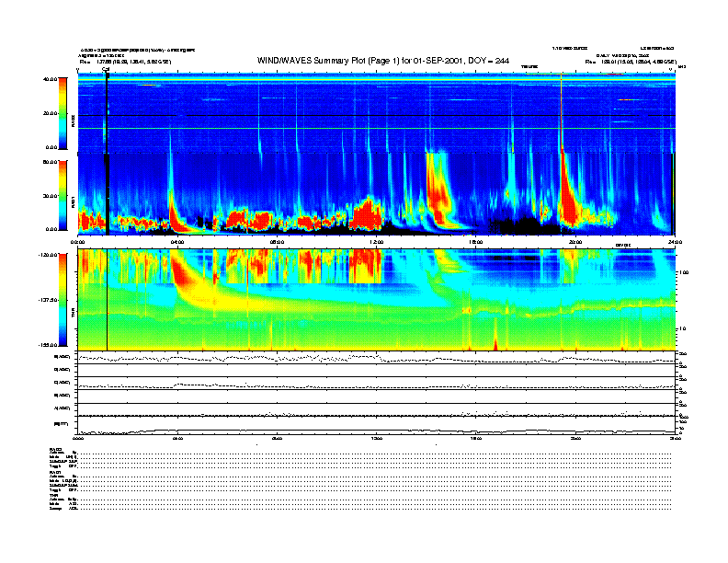Click the 04:00 label on bottom time axis

pyautogui.click(x=177, y=438)
